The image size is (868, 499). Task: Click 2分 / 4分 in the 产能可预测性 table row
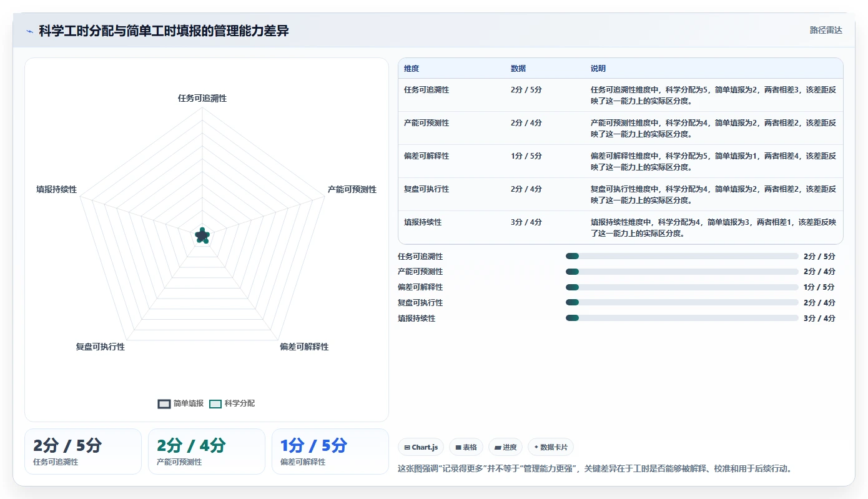526,123
